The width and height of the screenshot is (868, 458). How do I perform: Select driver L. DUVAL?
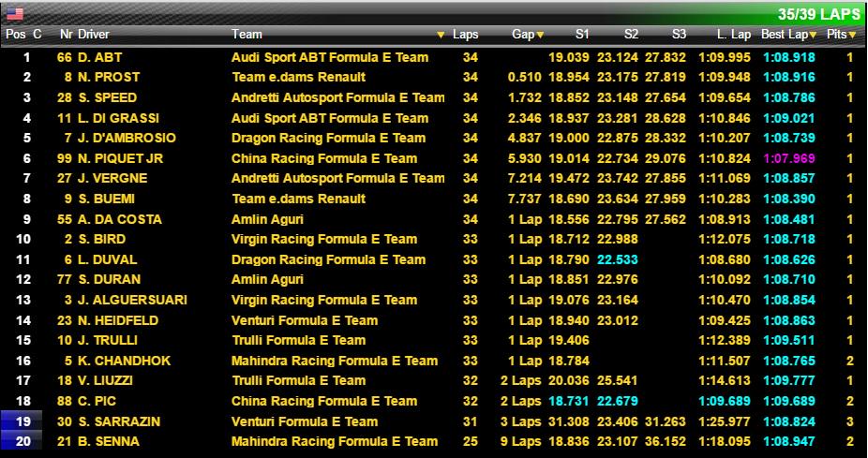point(108,260)
